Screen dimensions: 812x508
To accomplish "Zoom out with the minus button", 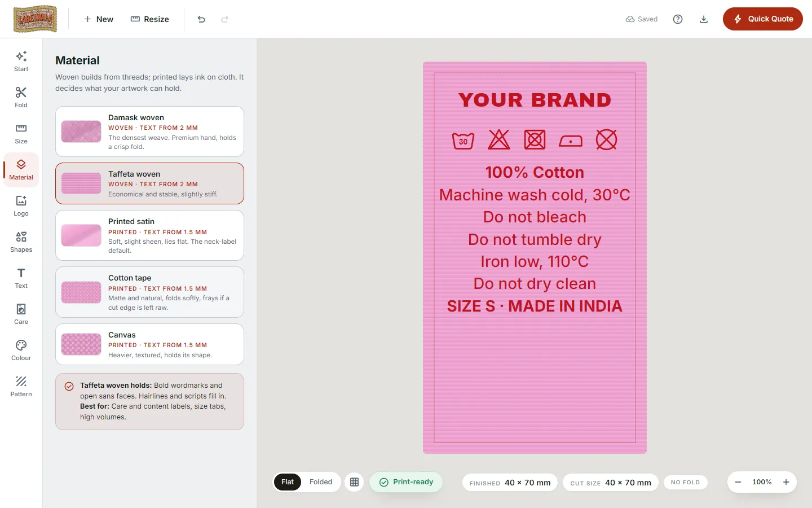I will tap(738, 482).
